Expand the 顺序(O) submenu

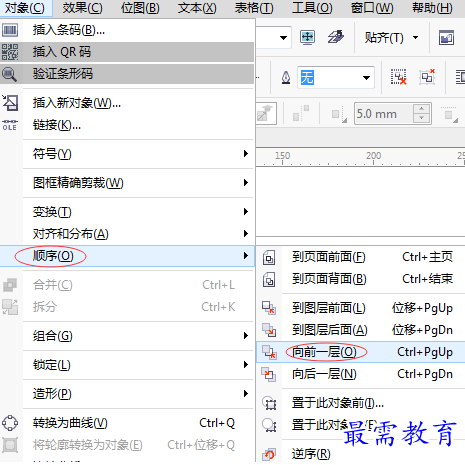pyautogui.click(x=127, y=256)
